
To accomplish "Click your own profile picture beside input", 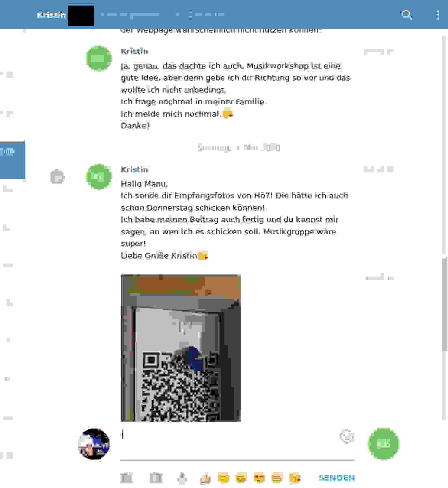I will pos(94,444).
